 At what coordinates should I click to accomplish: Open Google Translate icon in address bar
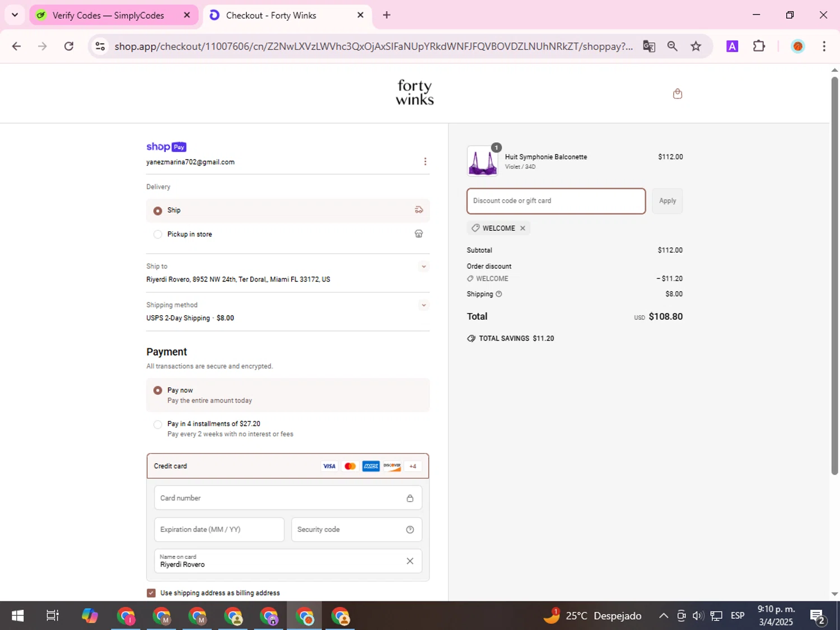649,46
